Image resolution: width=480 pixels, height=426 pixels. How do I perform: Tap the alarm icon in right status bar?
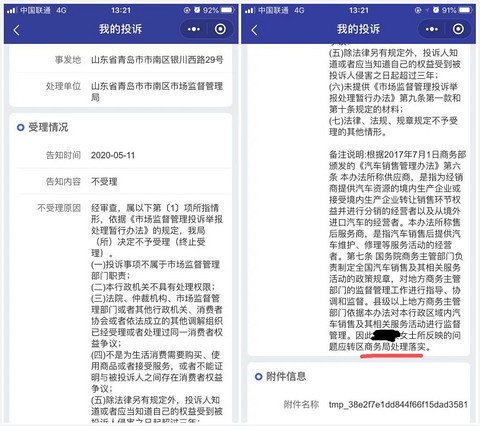(436, 10)
